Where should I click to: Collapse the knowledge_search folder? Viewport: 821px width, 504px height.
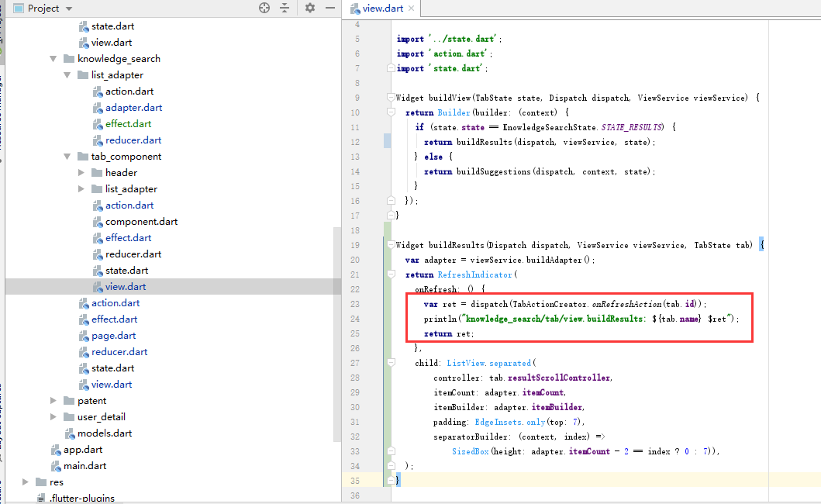coord(53,58)
